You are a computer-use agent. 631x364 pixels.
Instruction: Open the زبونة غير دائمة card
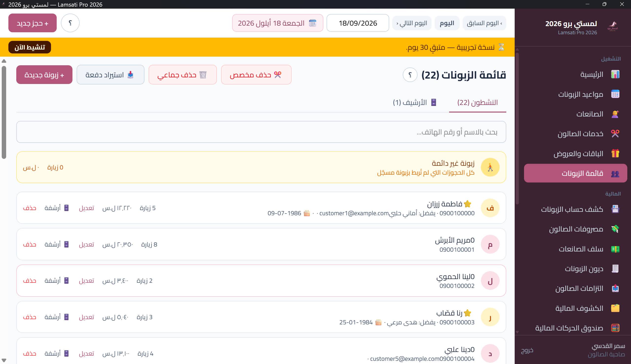pos(261,167)
